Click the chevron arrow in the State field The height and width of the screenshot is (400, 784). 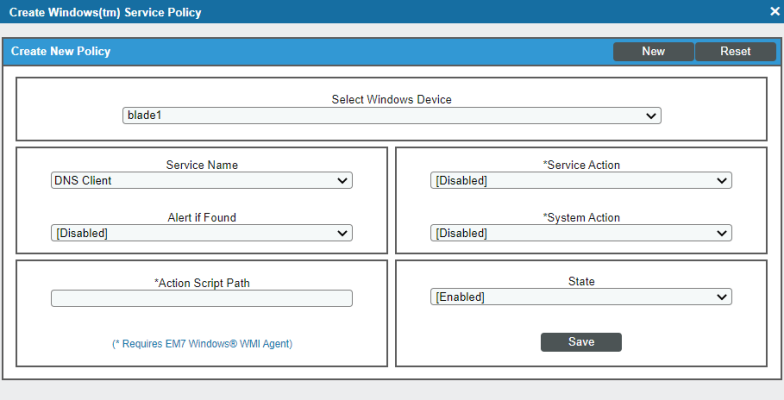[722, 297]
